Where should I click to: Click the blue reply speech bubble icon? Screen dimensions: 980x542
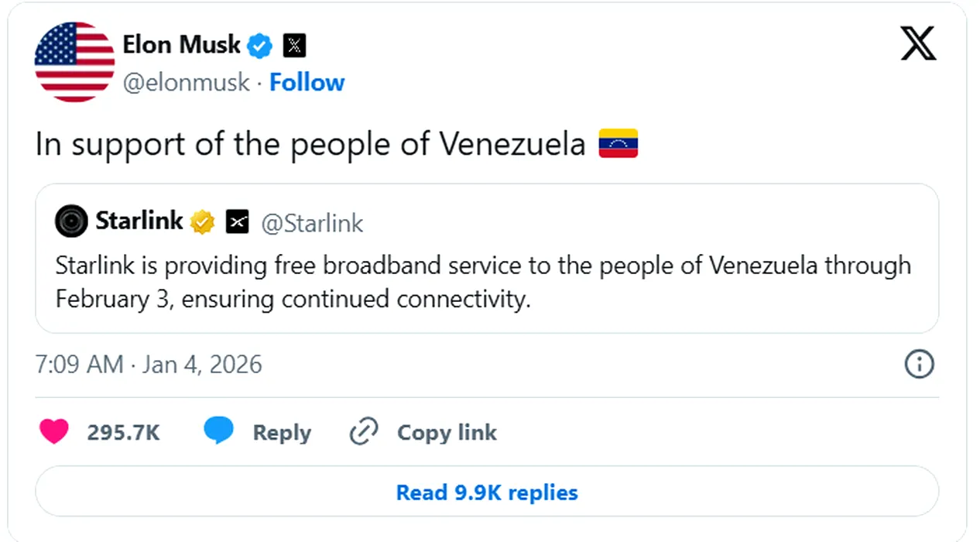[x=218, y=431]
